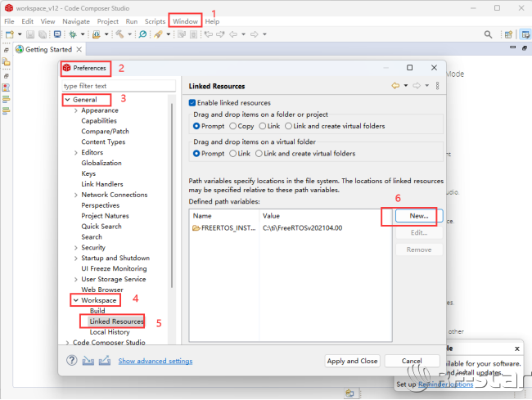
Task: Click the back arrow in Preferences header
Action: pos(395,86)
